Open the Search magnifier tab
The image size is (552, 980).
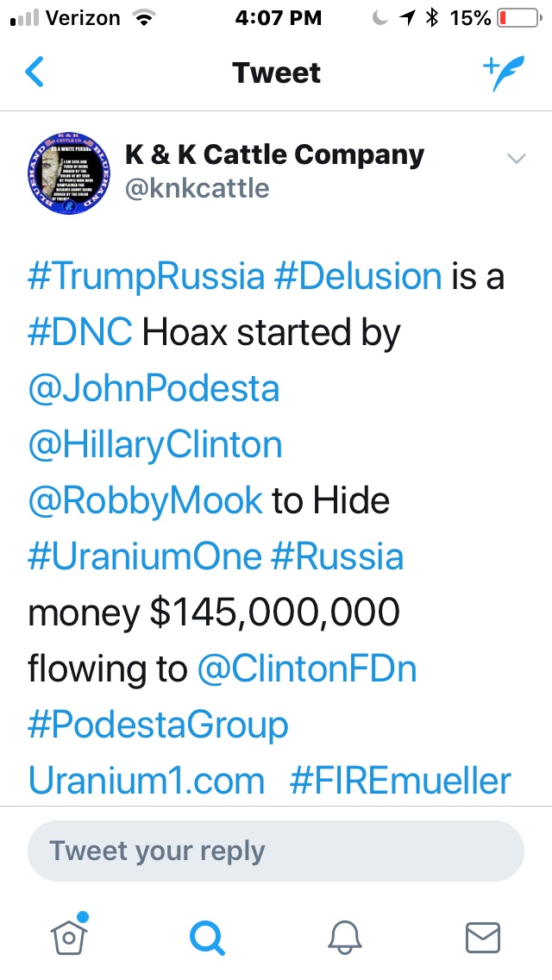[x=207, y=936]
